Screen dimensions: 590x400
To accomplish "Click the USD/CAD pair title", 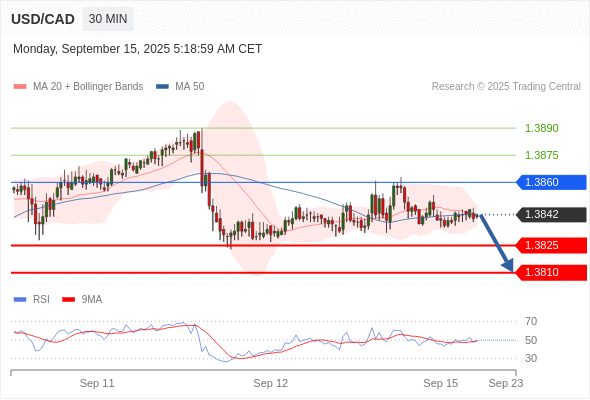I will click(x=43, y=19).
